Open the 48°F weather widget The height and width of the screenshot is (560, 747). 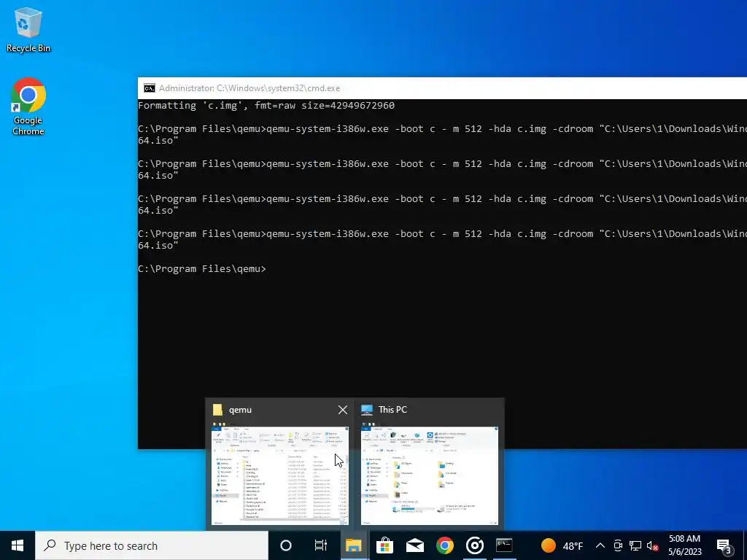(562, 545)
